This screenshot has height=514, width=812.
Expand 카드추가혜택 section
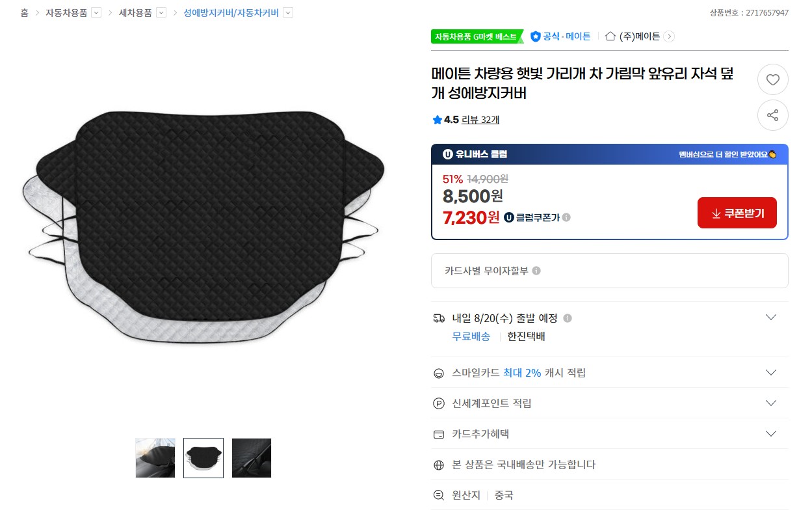coord(771,434)
